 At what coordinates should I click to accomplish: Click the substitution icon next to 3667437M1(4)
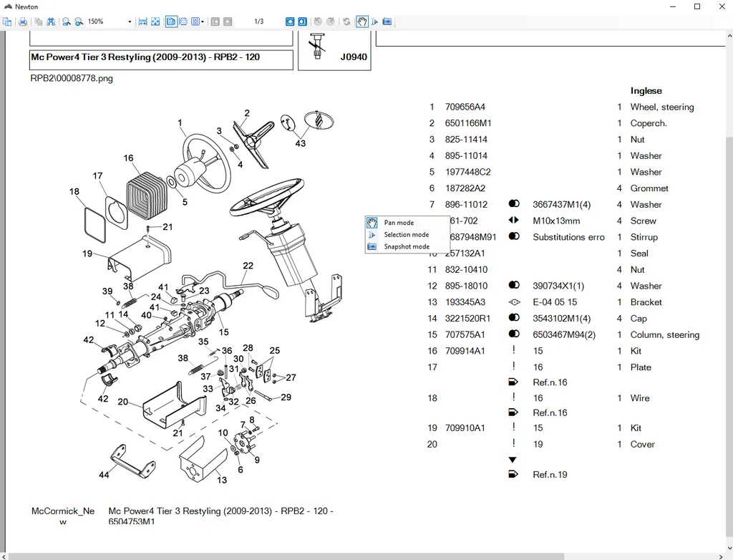coord(514,204)
